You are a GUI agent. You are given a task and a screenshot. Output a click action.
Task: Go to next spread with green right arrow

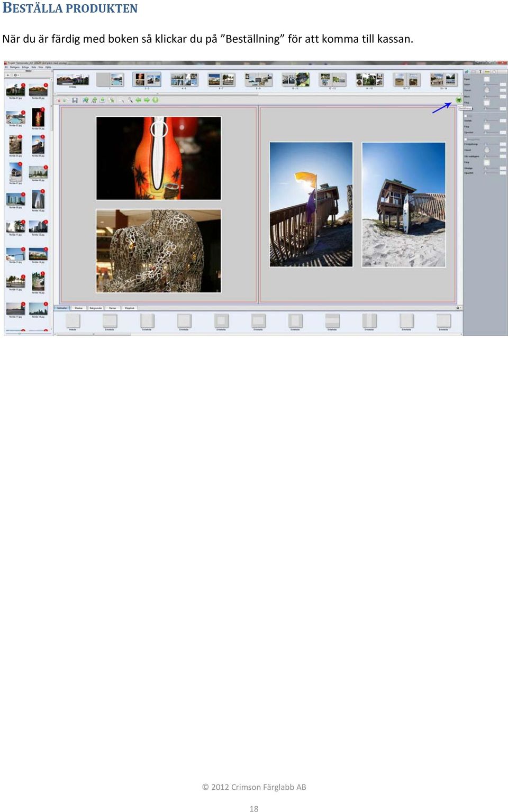[x=147, y=100]
